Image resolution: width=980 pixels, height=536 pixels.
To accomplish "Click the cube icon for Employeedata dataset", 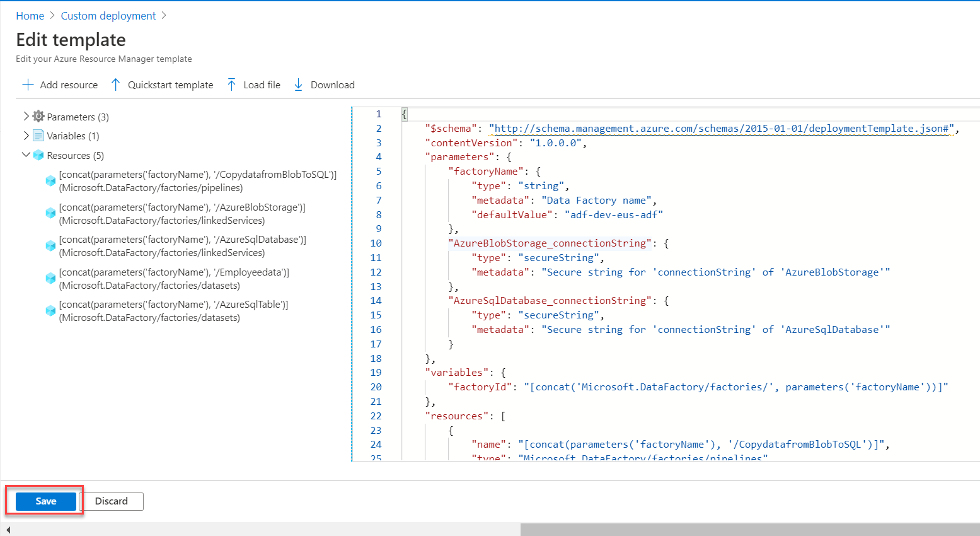I will tap(50, 278).
